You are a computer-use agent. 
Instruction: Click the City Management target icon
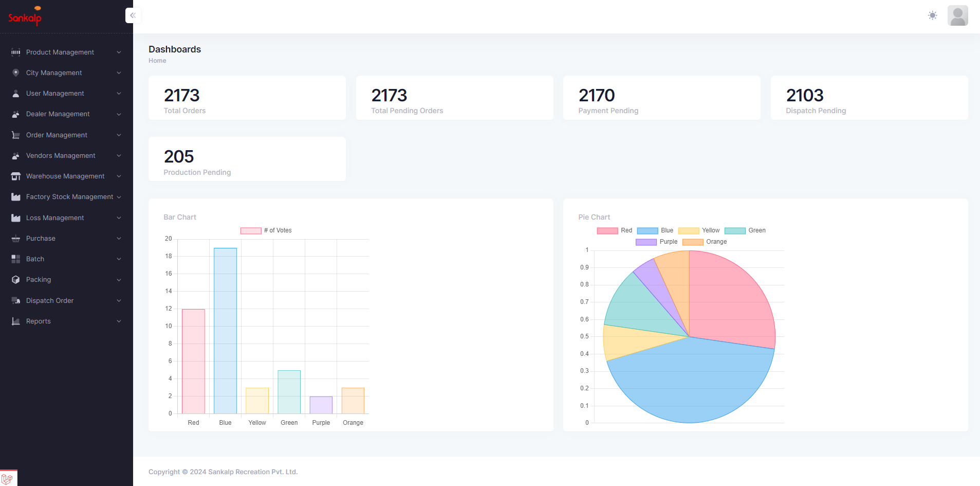[16, 73]
